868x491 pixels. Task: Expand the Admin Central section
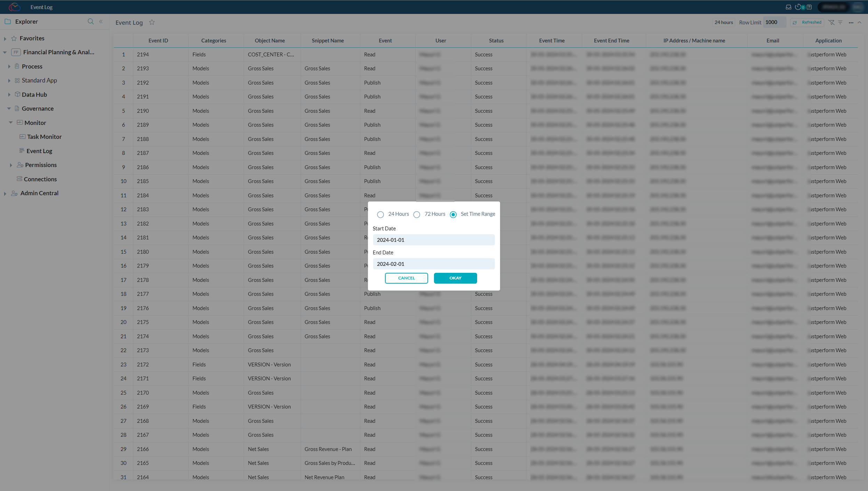click(5, 193)
